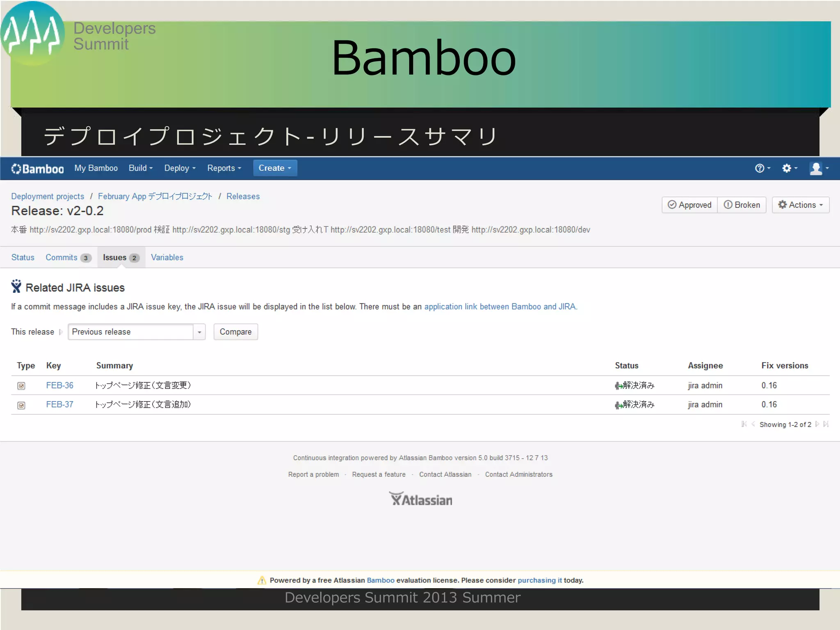This screenshot has width=840, height=630.
Task: Click the warning icon in the license banner
Action: pyautogui.click(x=262, y=580)
